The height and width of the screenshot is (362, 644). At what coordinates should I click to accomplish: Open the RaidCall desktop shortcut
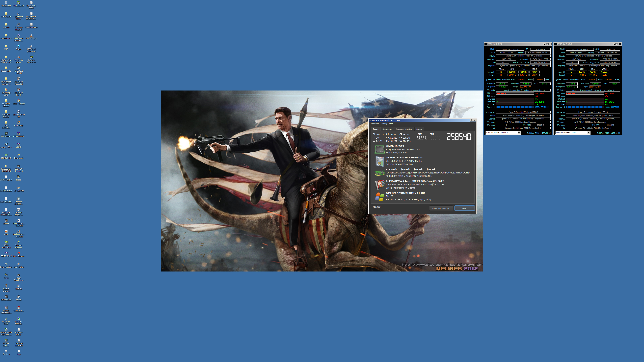18,287
